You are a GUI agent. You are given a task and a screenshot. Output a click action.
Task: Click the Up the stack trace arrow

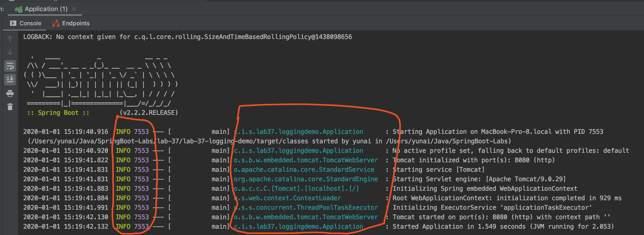10,38
